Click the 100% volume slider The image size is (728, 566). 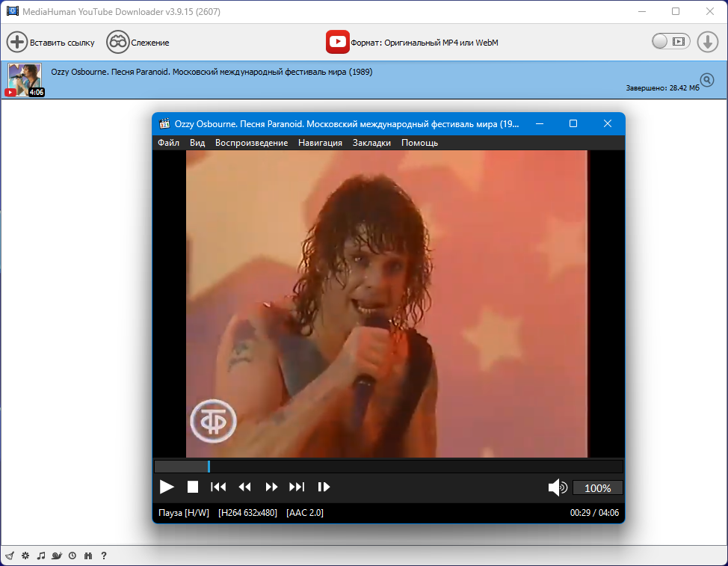coord(597,488)
